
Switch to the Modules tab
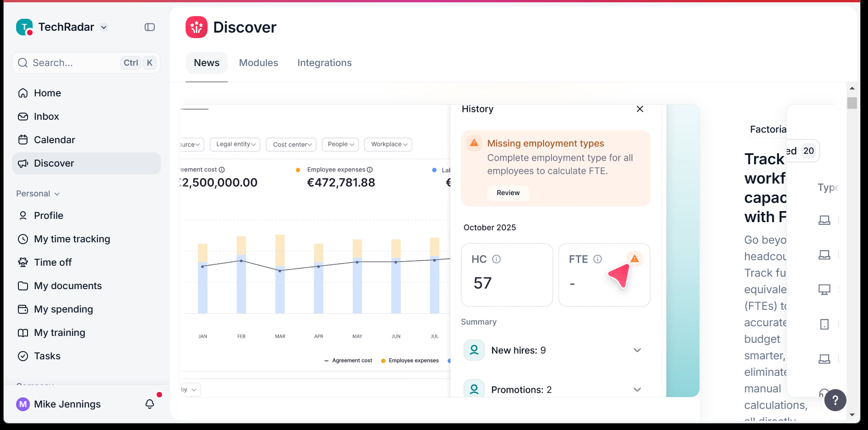click(x=258, y=62)
